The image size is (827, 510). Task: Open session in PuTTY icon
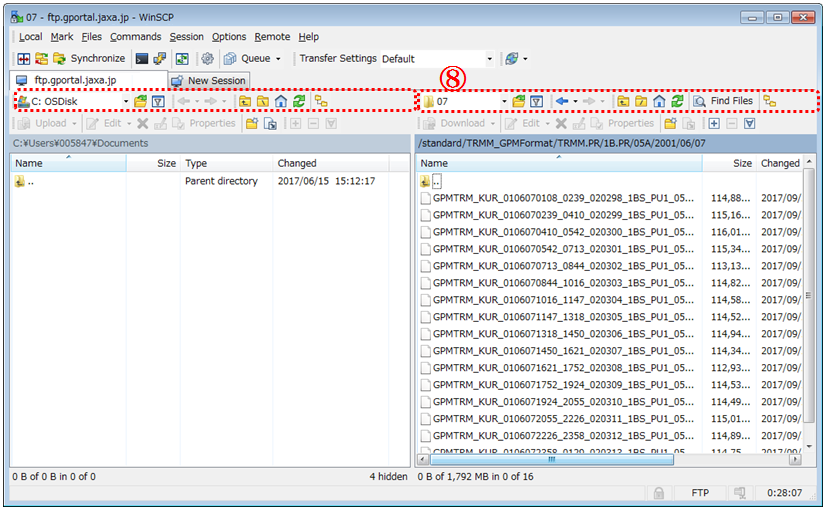(x=159, y=59)
